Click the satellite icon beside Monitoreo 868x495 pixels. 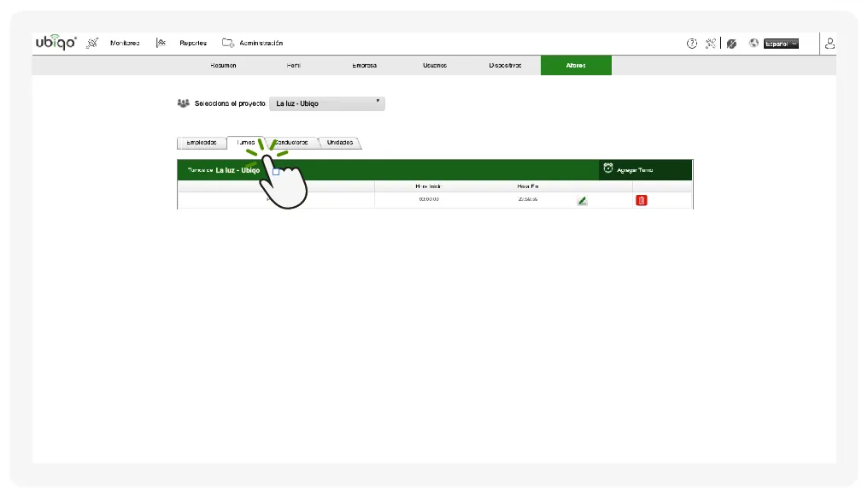point(92,43)
